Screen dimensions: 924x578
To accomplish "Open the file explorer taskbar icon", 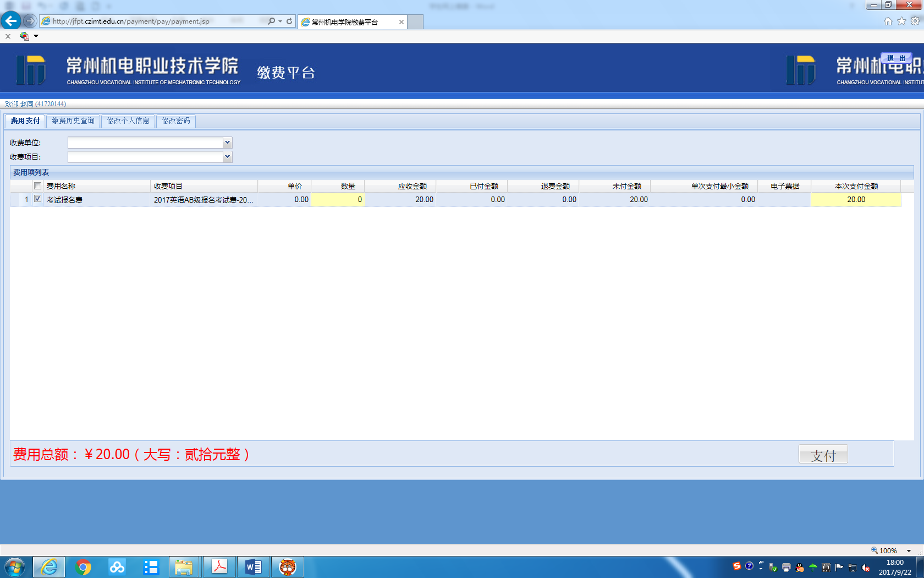I will [x=184, y=567].
